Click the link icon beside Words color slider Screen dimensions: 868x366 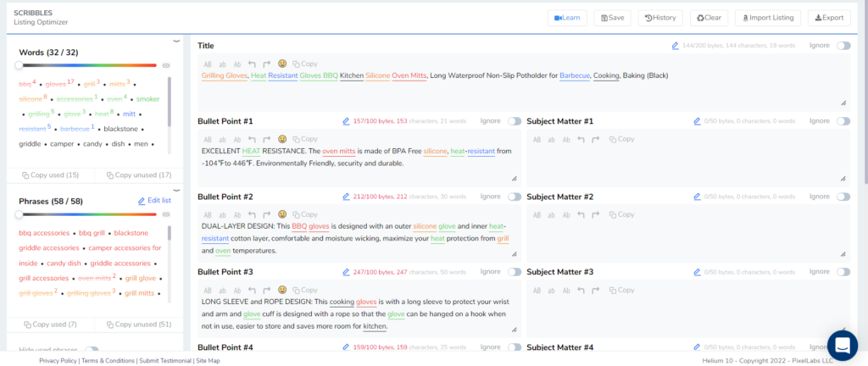(167, 65)
